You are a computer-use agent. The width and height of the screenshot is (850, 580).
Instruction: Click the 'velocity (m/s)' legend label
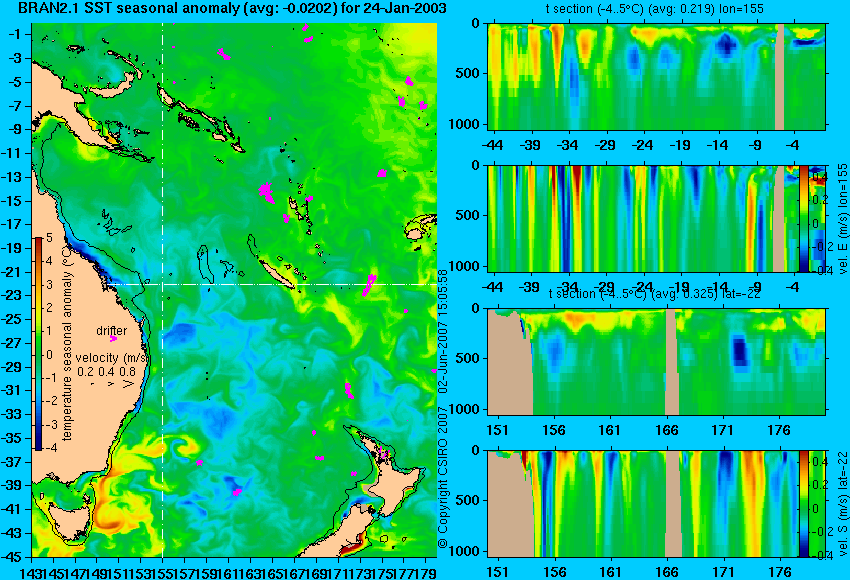[x=112, y=358]
